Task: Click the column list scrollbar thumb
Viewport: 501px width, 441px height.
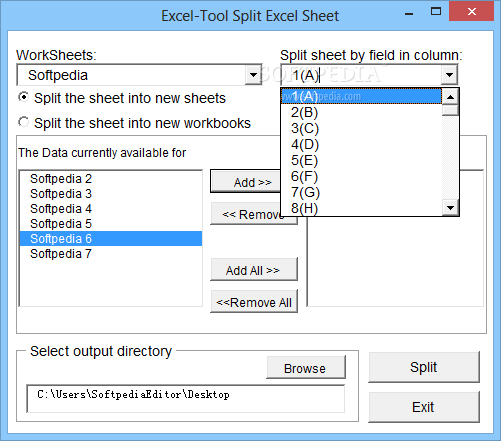Action: [450, 110]
